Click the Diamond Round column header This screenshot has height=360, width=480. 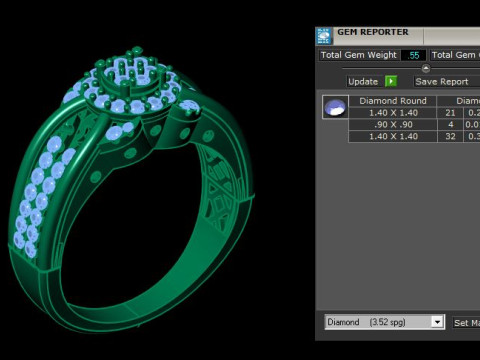point(393,101)
